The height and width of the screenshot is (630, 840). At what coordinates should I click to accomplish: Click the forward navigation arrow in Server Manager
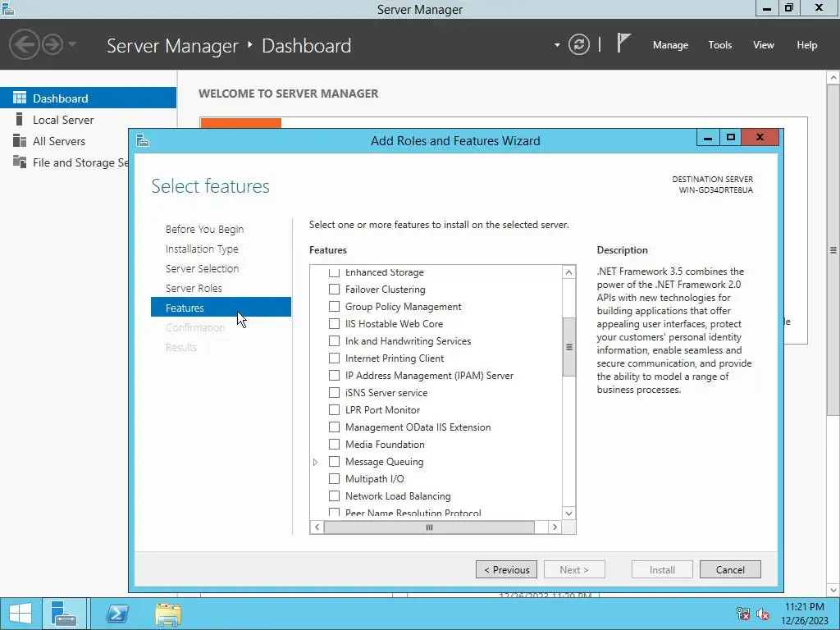[52, 44]
